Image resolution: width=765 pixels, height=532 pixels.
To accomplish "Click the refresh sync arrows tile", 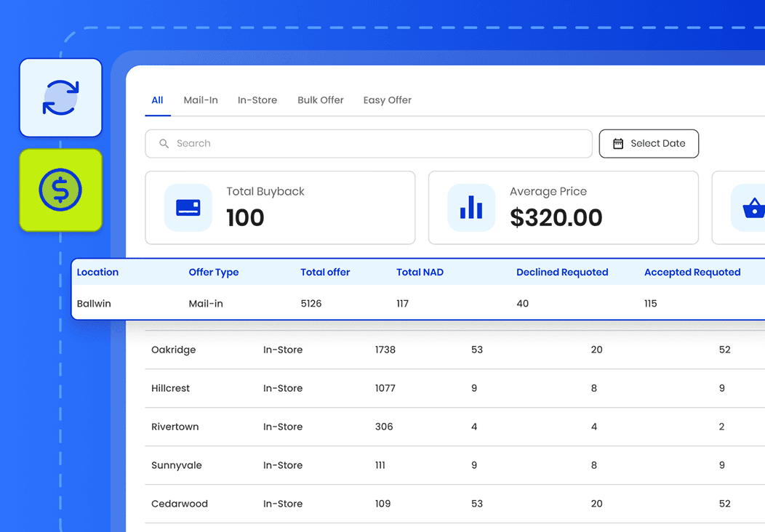I will (x=60, y=97).
